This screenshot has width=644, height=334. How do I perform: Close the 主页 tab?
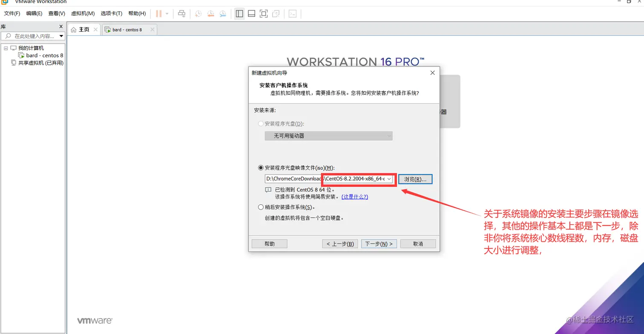(x=95, y=29)
